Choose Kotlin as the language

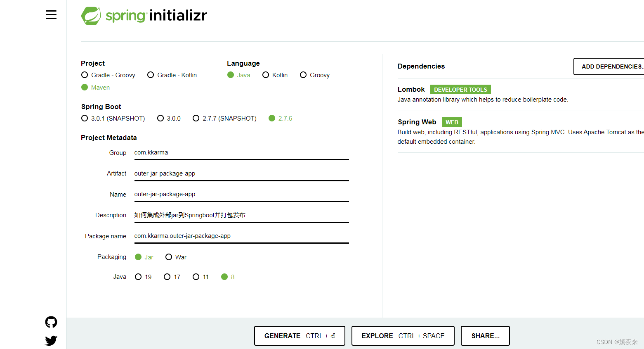(x=275, y=75)
